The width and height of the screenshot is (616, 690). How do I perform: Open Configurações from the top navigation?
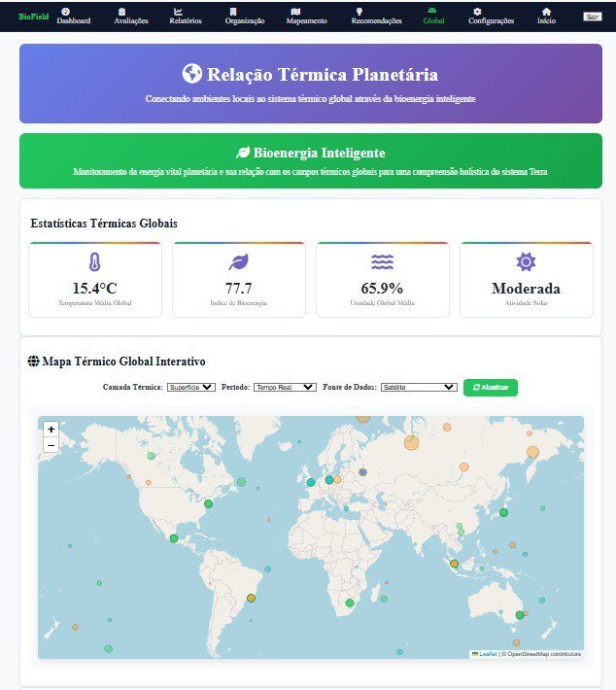pos(491,17)
